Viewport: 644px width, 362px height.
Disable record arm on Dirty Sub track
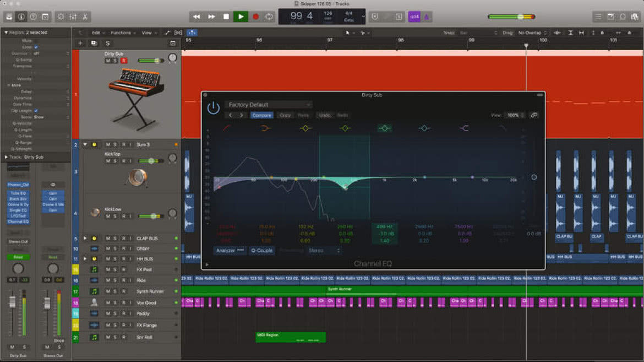coord(124,61)
